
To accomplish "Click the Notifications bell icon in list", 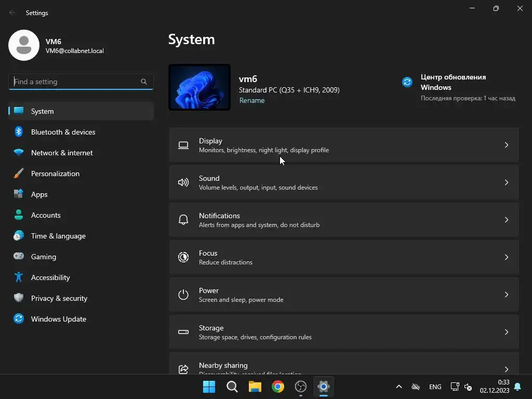I will point(183,220).
